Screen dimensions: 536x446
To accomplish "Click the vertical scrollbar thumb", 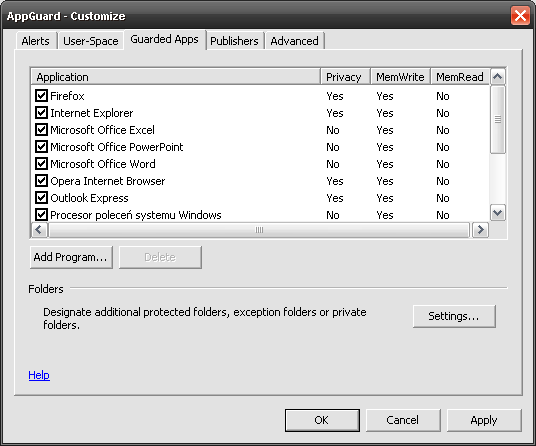I will coord(498,120).
